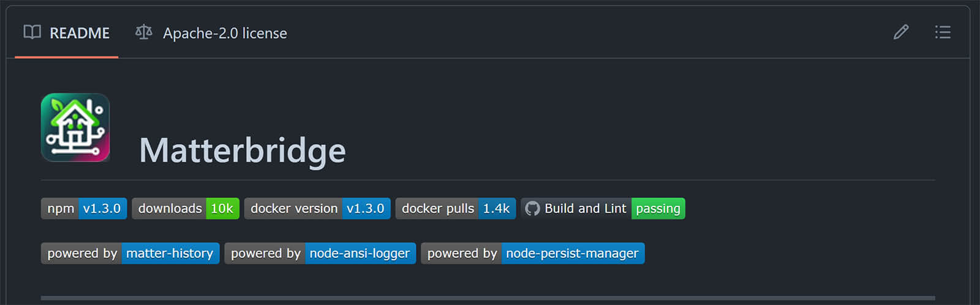Click the book icon beside README
Image resolution: width=980 pixels, height=305 pixels.
point(32,32)
